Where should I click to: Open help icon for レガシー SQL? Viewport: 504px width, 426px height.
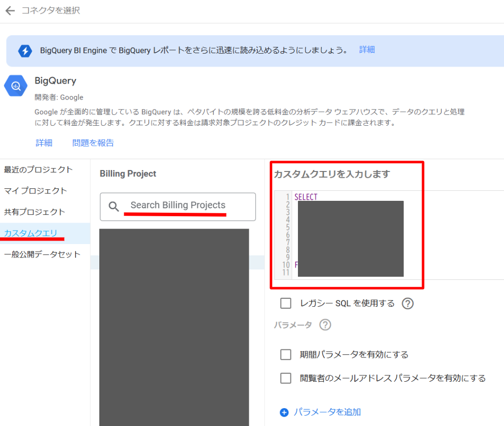[408, 303]
